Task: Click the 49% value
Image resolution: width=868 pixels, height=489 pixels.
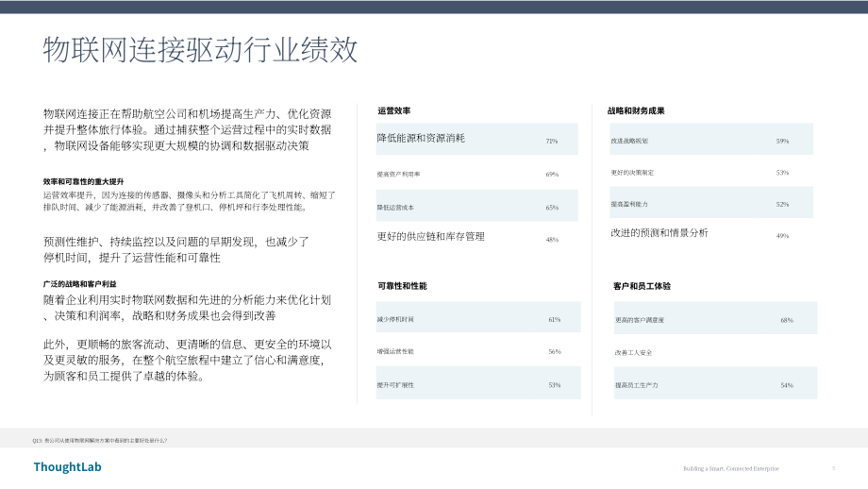Action: coord(782,236)
